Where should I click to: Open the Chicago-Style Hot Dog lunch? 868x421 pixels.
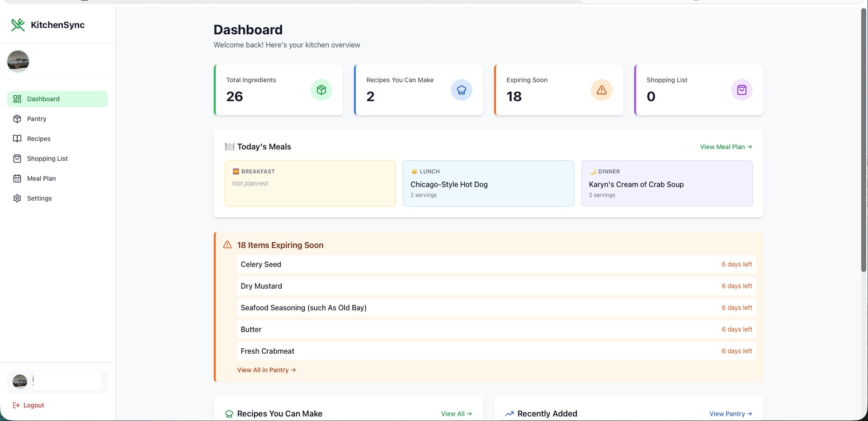coord(488,183)
